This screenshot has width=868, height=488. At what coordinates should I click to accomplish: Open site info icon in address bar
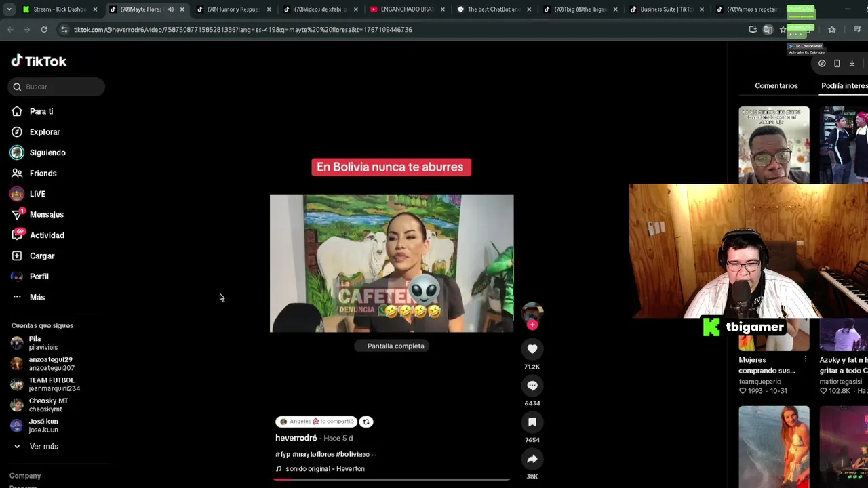[x=64, y=30]
